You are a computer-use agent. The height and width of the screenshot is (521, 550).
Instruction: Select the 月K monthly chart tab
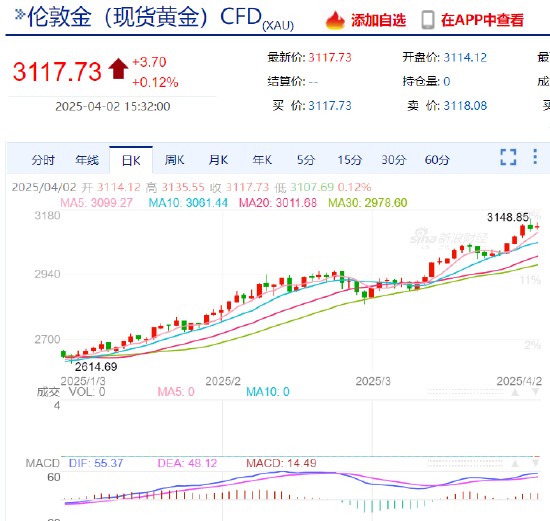(x=218, y=160)
